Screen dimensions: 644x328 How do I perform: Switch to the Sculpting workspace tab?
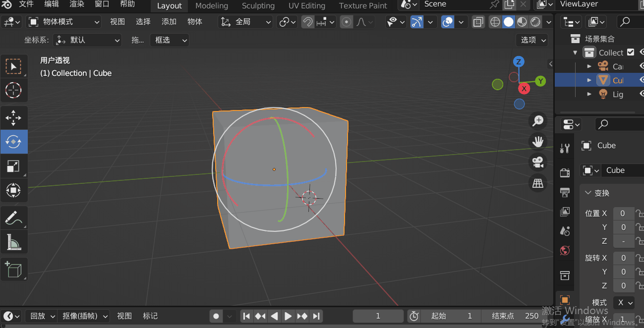pos(258,6)
